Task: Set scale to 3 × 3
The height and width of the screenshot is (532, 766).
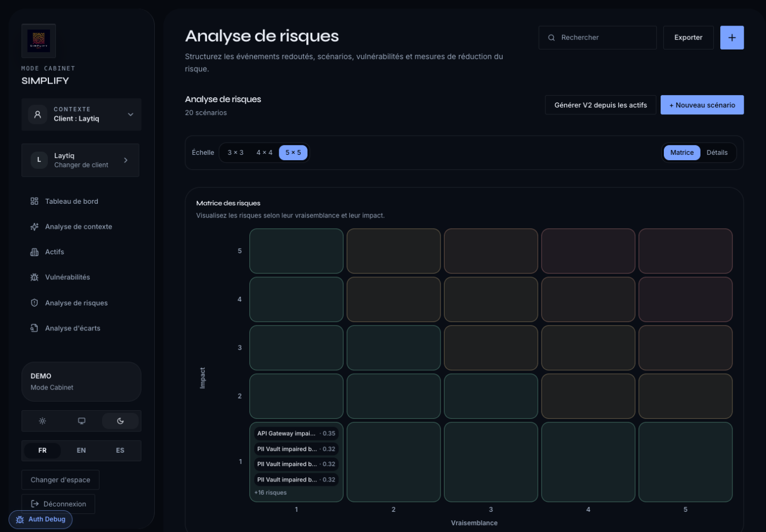Action: pos(236,153)
